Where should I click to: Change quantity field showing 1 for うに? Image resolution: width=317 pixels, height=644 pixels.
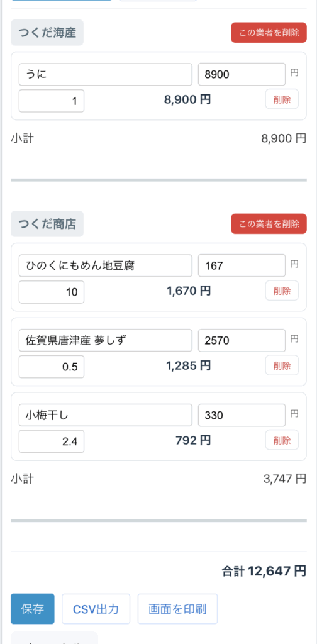52,101
